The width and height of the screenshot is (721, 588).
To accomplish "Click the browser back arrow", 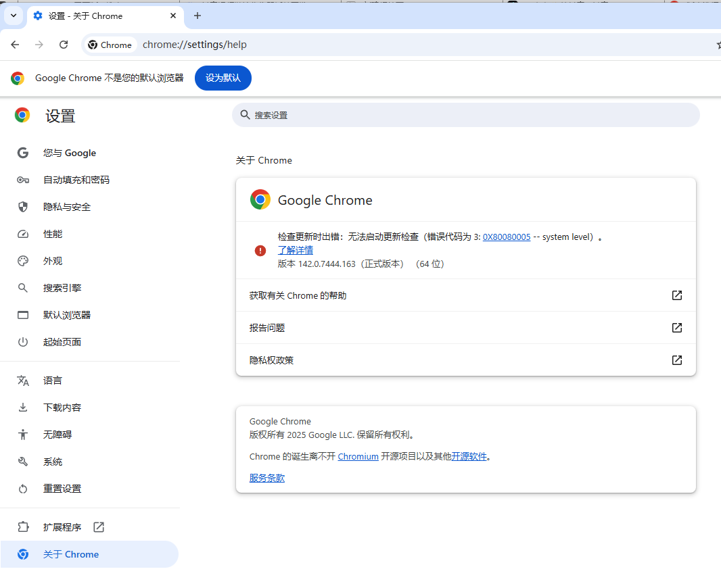I will [x=15, y=45].
